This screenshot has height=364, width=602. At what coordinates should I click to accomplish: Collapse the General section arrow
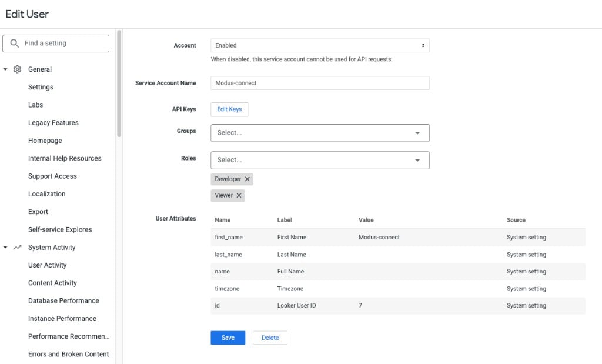point(5,69)
